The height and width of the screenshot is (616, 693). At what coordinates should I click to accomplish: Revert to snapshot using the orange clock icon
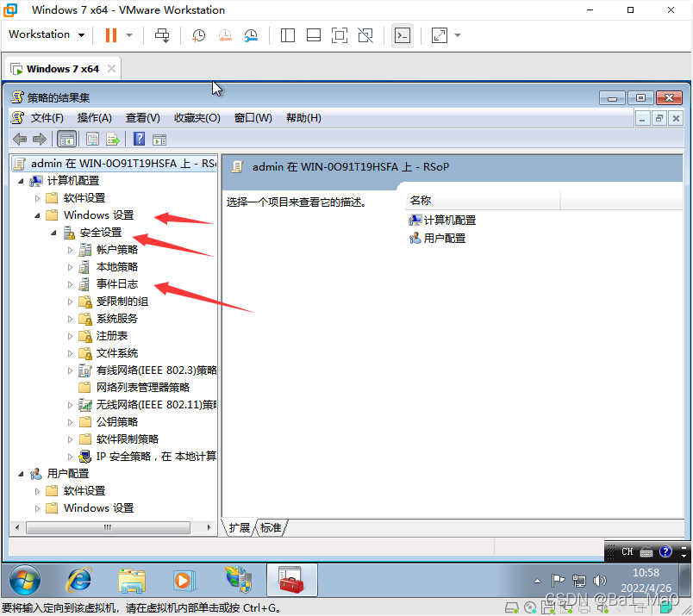click(x=225, y=35)
